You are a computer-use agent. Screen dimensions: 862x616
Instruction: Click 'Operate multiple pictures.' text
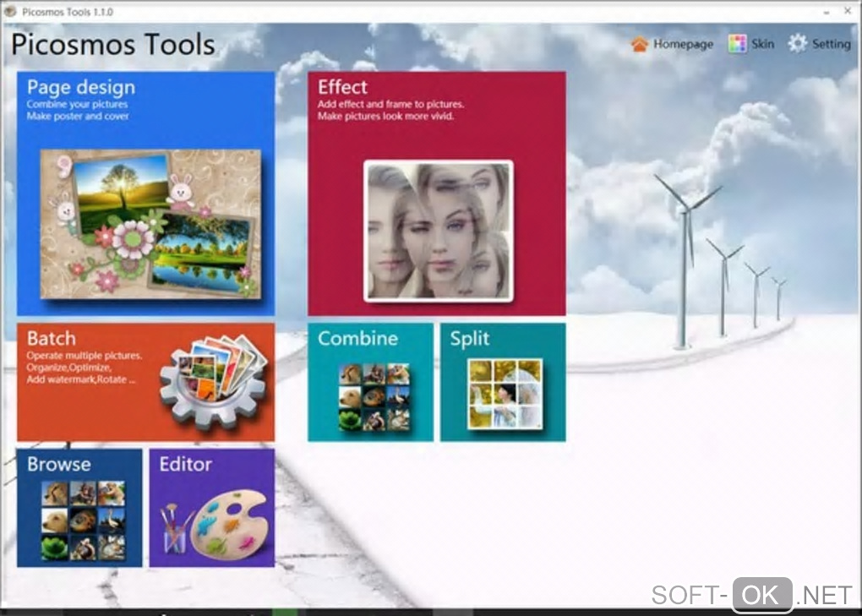pos(85,356)
